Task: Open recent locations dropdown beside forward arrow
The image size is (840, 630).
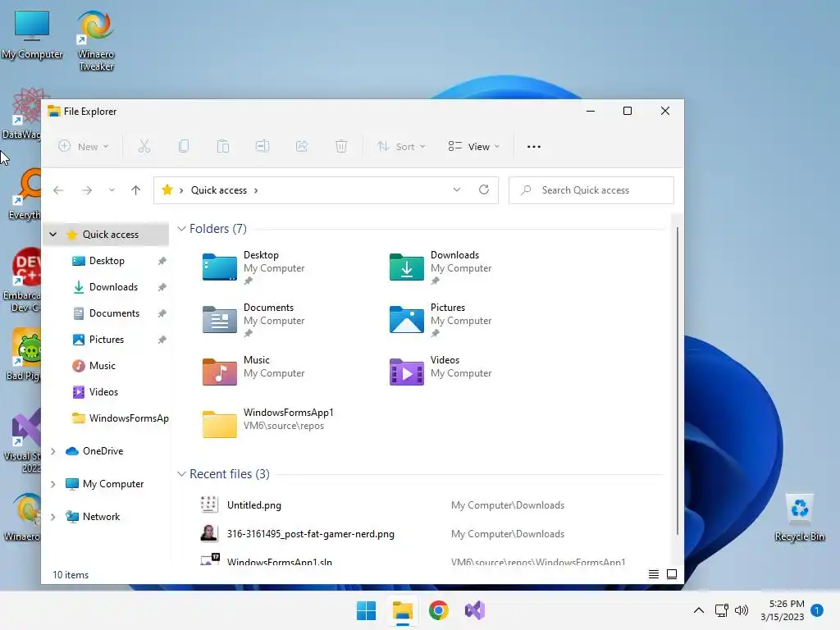Action: tap(112, 190)
